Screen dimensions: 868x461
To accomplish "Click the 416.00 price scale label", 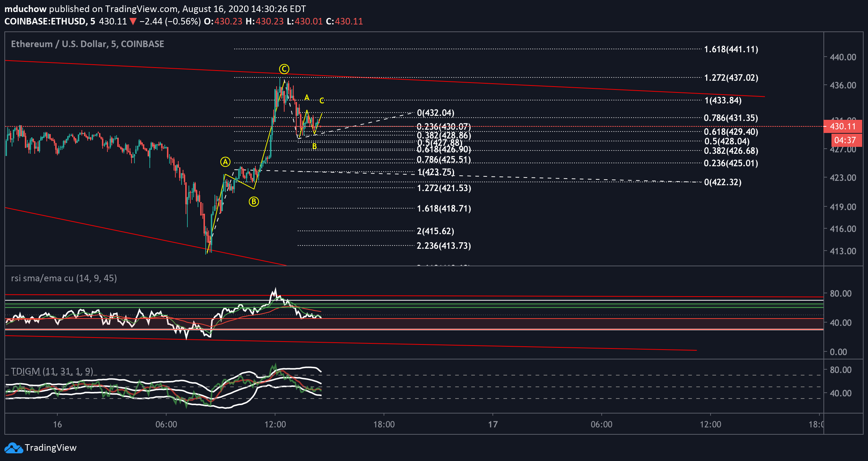I will [843, 229].
